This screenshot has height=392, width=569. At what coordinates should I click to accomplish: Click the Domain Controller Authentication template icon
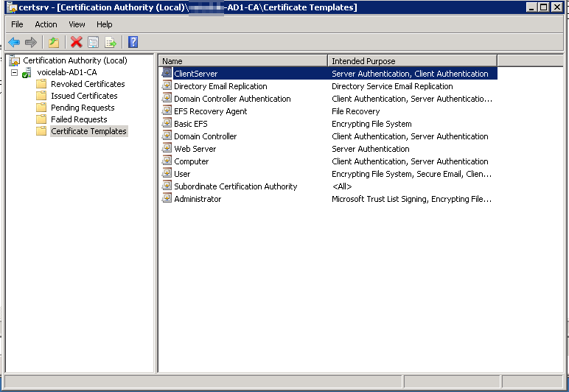[x=167, y=98]
